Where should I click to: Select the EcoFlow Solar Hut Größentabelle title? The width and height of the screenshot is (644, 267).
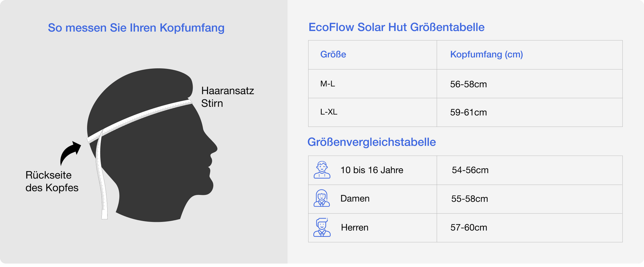pyautogui.click(x=396, y=27)
